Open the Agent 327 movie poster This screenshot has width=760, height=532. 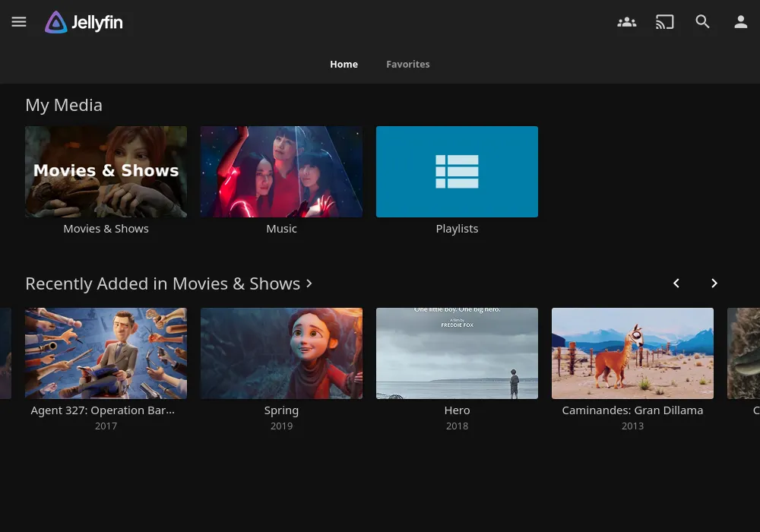(106, 353)
